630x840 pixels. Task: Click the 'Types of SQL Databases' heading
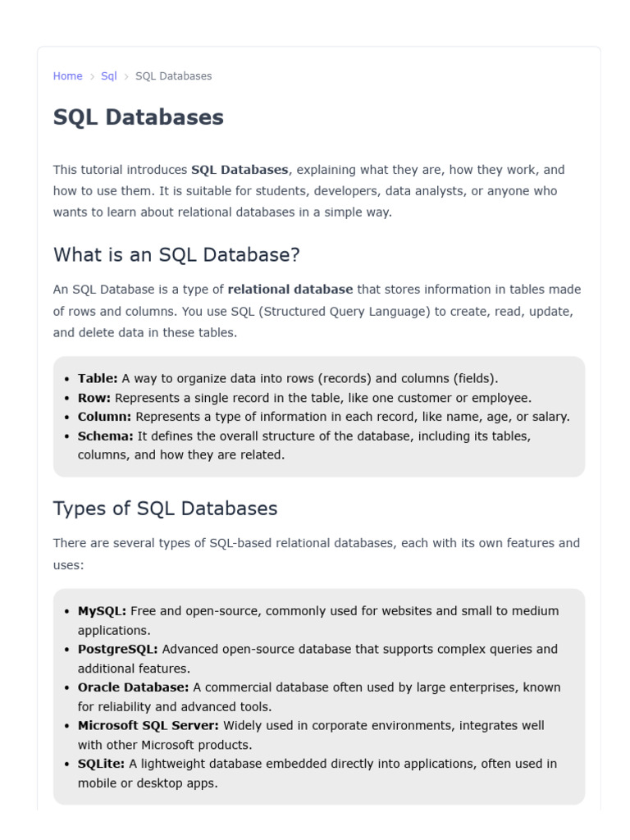pos(165,509)
